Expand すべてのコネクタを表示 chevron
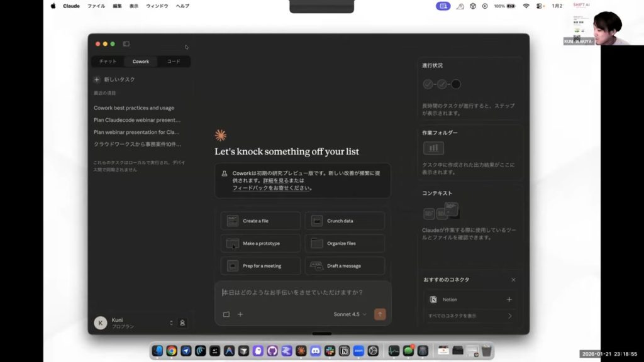 [509, 315]
